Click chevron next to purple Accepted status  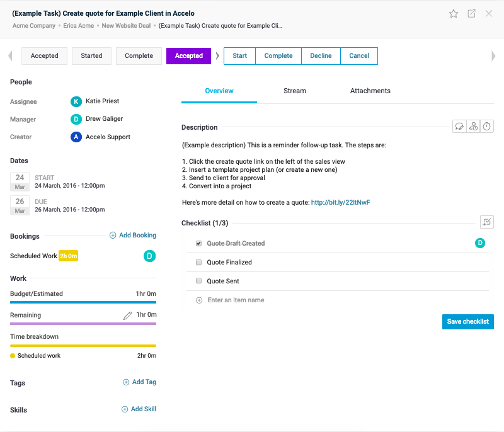pos(217,56)
